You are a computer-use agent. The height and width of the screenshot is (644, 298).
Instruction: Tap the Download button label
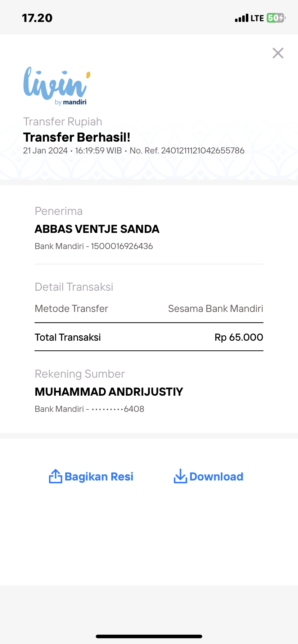point(216,477)
